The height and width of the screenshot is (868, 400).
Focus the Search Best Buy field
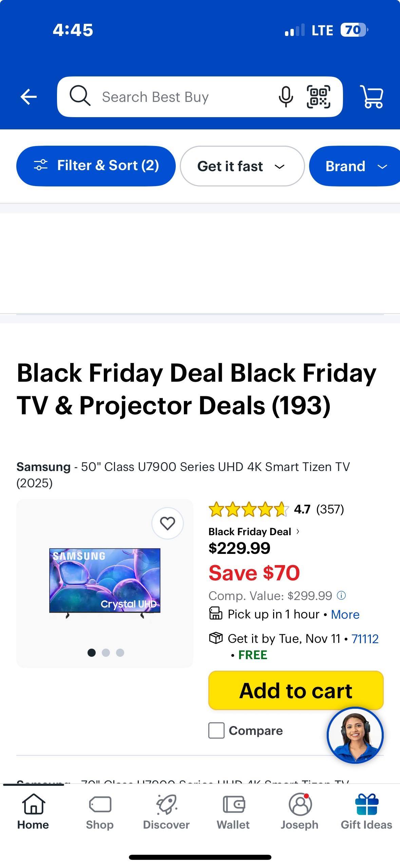[183, 97]
